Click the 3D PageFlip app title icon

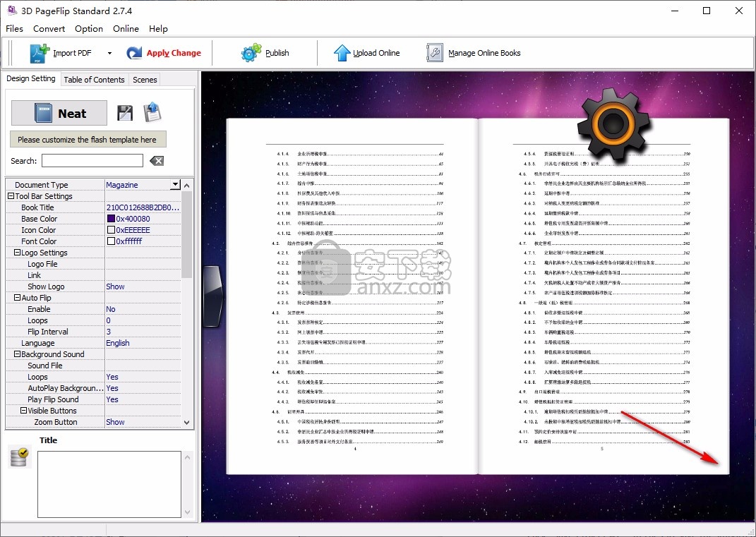pos(11,10)
